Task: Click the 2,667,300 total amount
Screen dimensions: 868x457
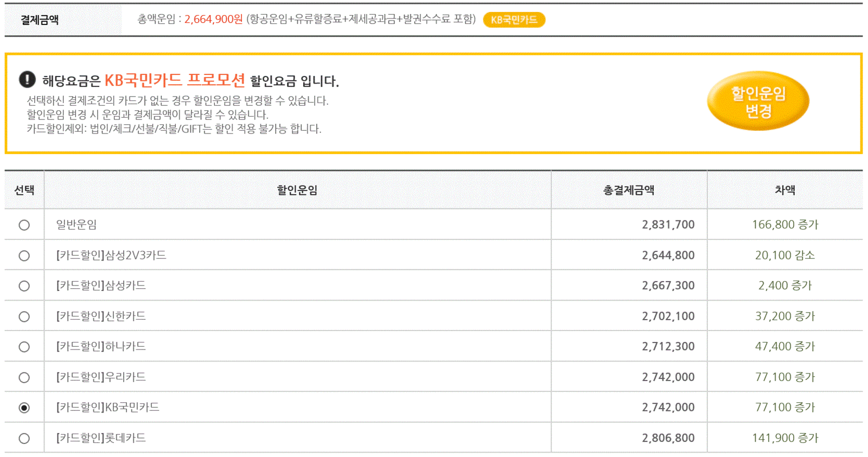Action: 668,285
